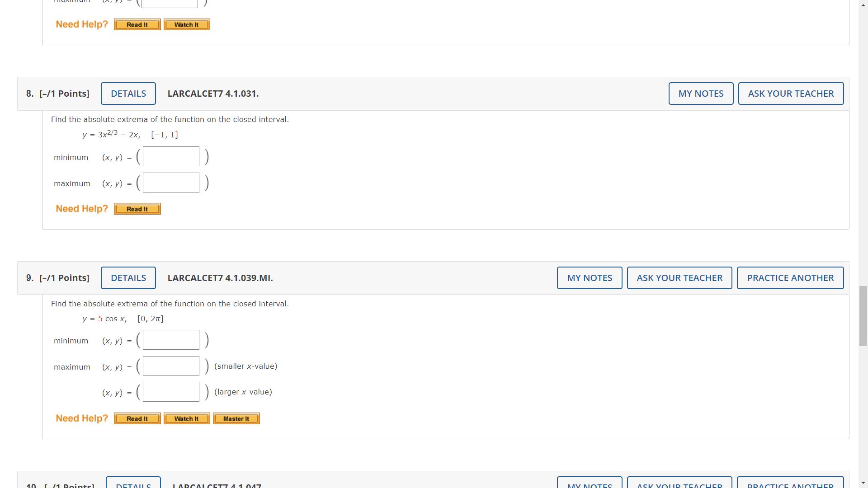This screenshot has width=868, height=488.
Task: Click ASK YOUR TEACHER for problem 9
Action: (679, 278)
